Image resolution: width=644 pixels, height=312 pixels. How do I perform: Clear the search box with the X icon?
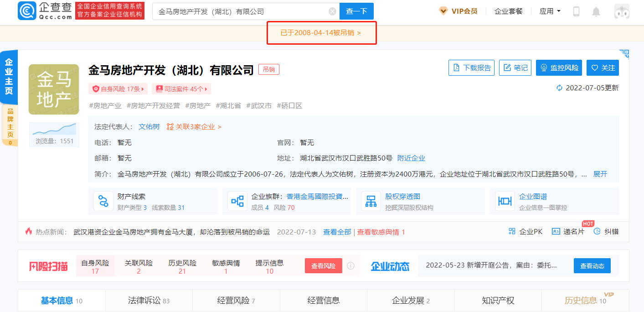pos(332,11)
